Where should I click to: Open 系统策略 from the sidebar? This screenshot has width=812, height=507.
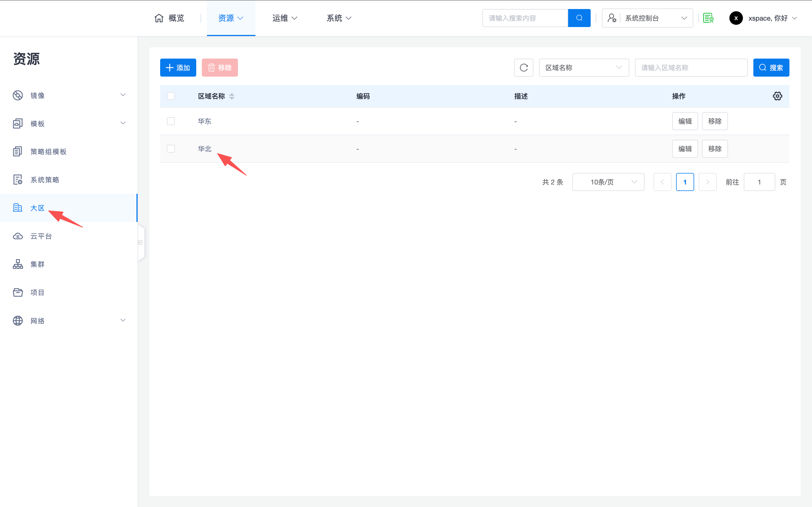point(45,180)
